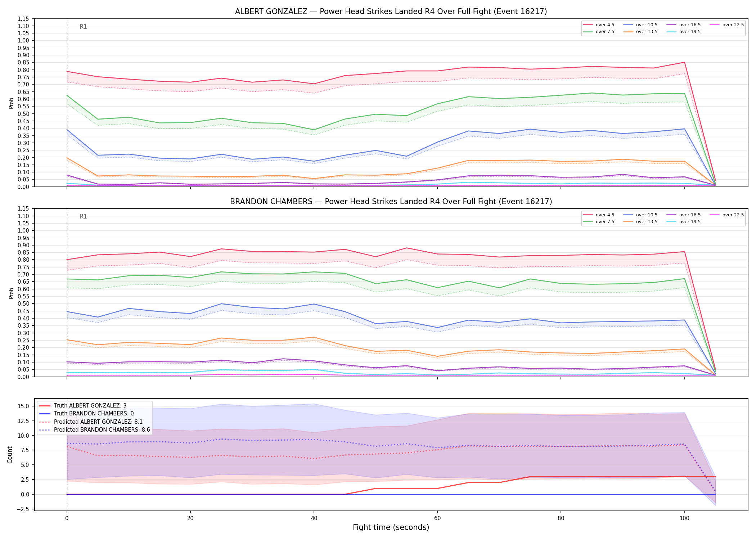Click the 7.5 tick on the count axis
Image resolution: width=756 pixels, height=540 pixels.
click(26, 450)
